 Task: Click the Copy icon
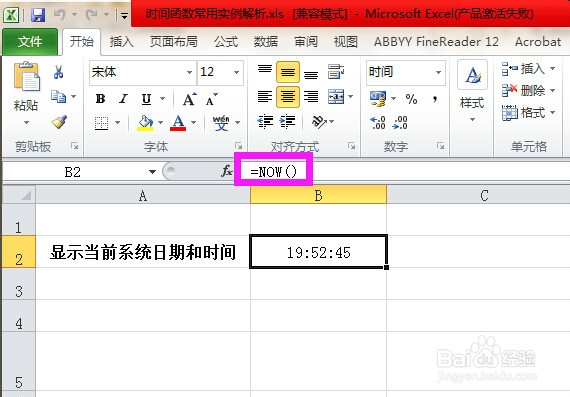coord(59,97)
